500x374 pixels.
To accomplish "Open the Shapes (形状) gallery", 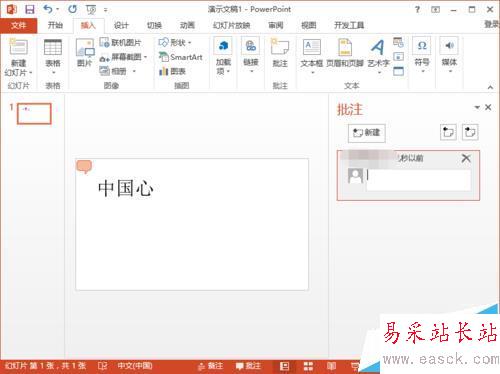I will (x=175, y=43).
